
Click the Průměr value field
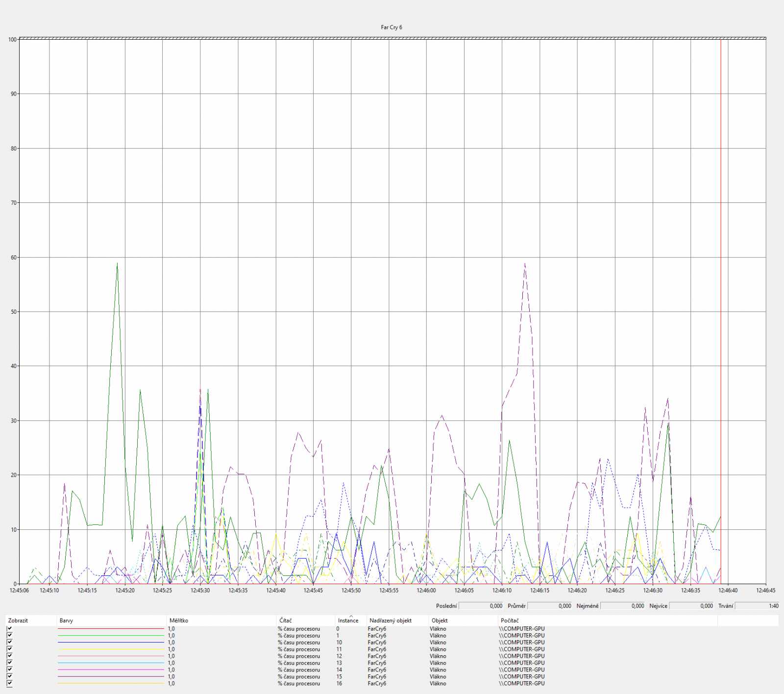pos(550,606)
